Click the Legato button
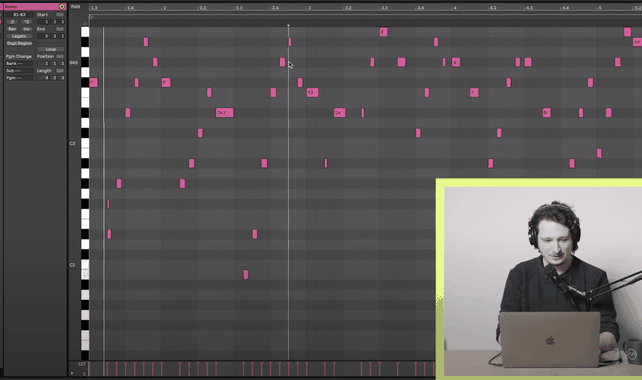This screenshot has height=380, width=642. (19, 36)
